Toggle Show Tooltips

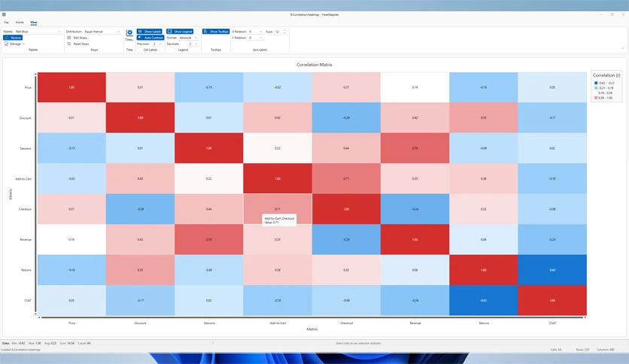[x=216, y=32]
